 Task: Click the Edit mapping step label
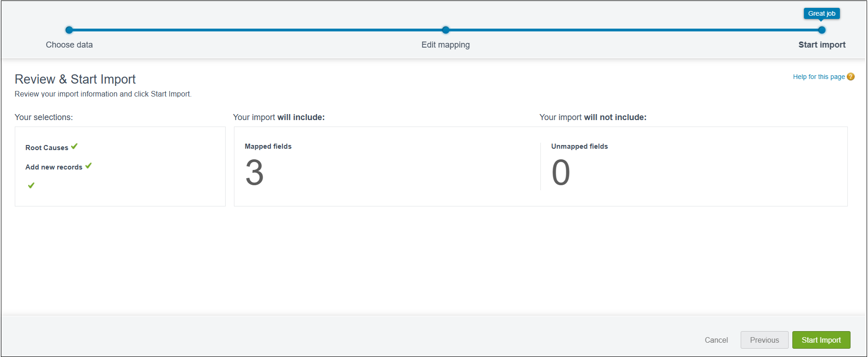[x=445, y=45]
